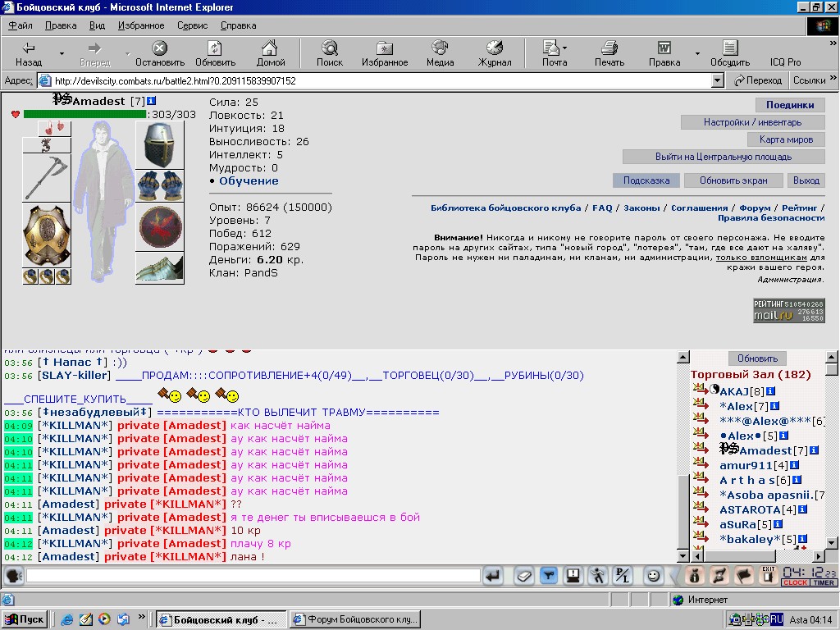The height and width of the screenshot is (630, 840).
Task: Click the Поединки button
Action: click(790, 105)
